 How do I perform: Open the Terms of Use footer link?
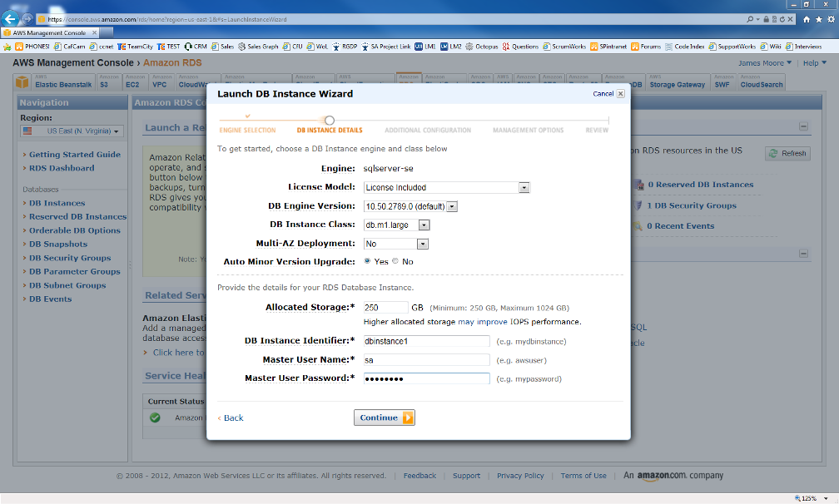point(583,476)
